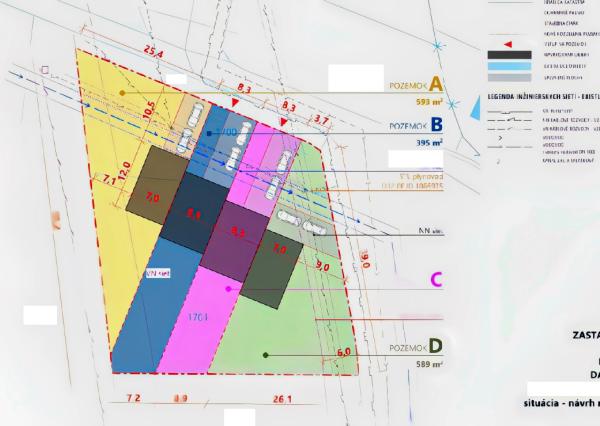Click the 26.1 dimension at bottom edge
The width and height of the screenshot is (600, 426).
coord(282,399)
